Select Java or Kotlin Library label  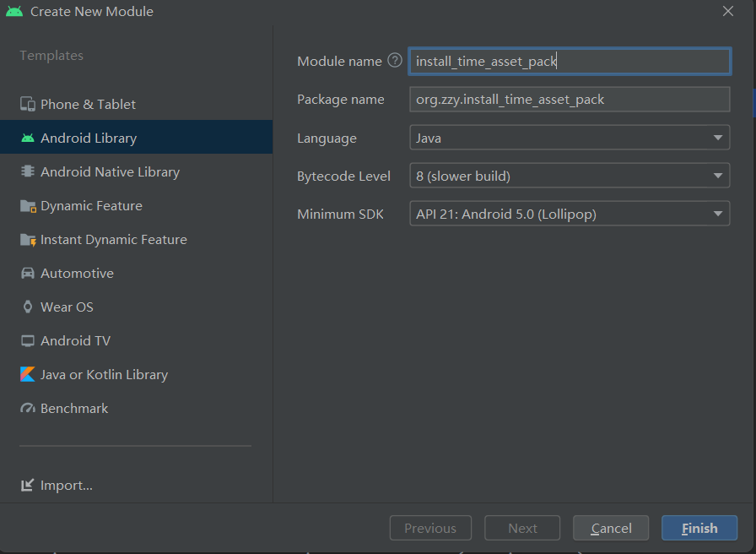pos(104,375)
